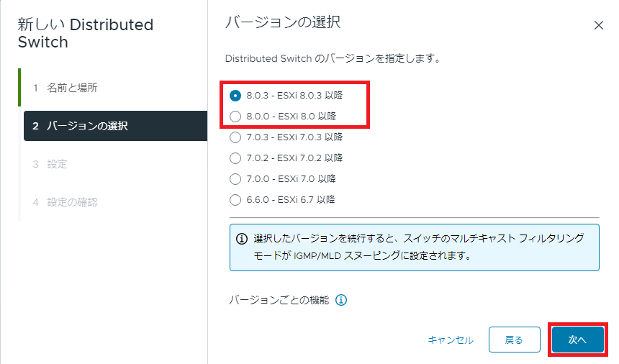Select the 8.0.3 - ESXi 8.0.3 radio button
This screenshot has width=619, height=364.
pos(235,96)
